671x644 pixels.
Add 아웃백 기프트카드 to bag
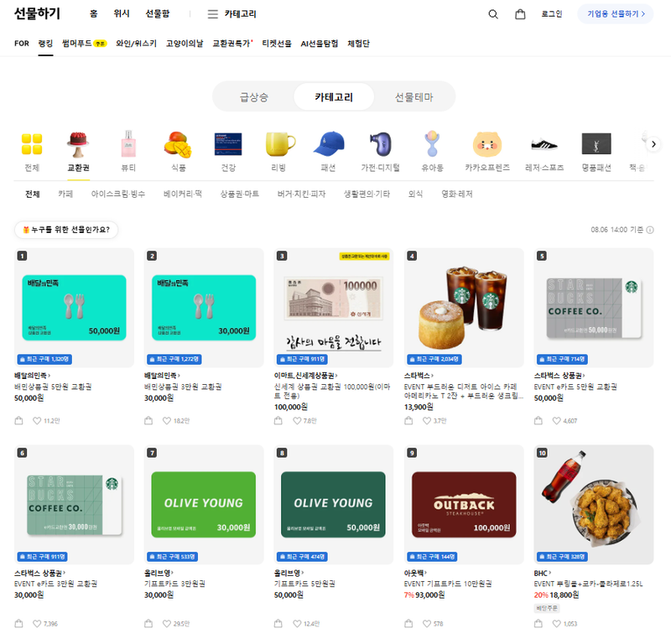(408, 624)
